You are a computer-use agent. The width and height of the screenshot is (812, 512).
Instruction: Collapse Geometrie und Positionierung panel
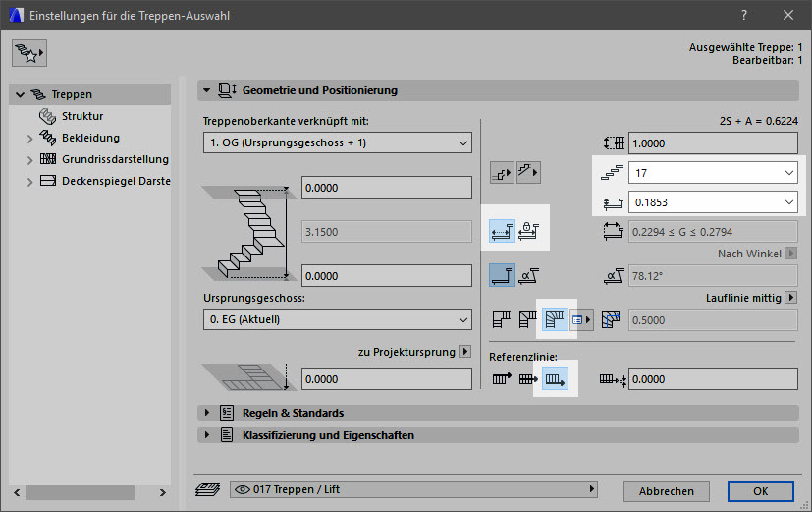click(206, 90)
